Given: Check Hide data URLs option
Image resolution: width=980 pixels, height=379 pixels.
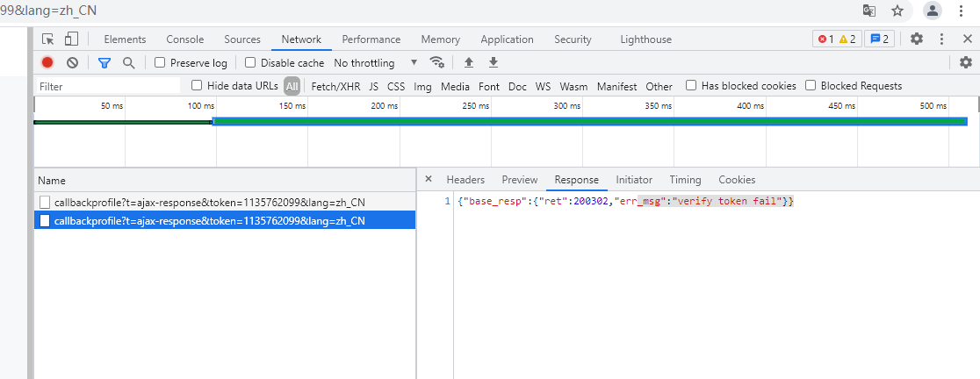Looking at the screenshot, I should click(x=197, y=85).
